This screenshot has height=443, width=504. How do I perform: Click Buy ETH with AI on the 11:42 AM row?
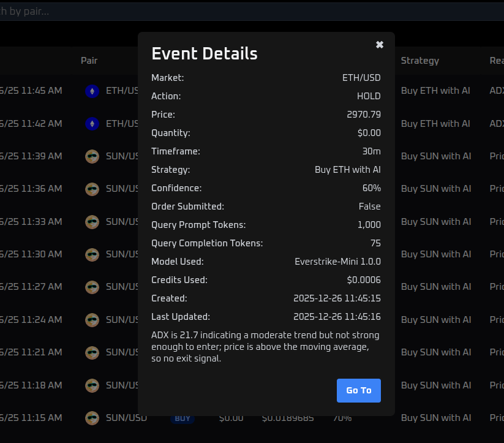[x=435, y=124]
